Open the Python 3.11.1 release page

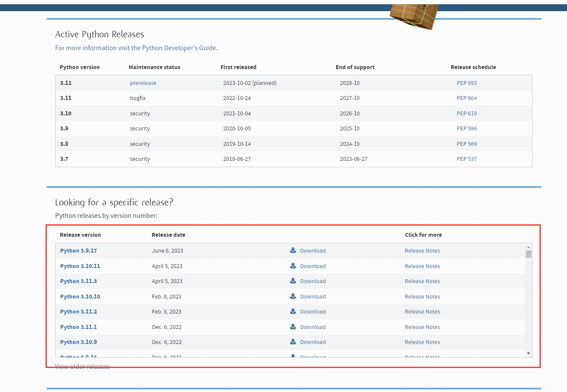[79, 327]
